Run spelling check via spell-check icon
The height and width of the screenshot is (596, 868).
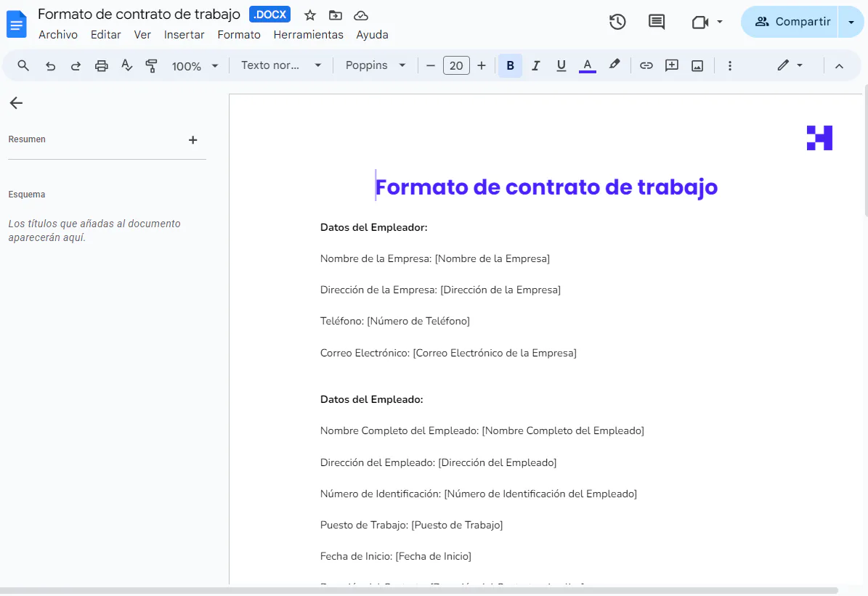point(126,65)
